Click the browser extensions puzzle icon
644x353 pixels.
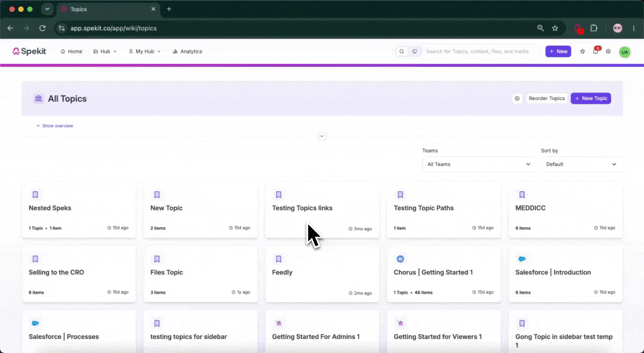point(593,28)
